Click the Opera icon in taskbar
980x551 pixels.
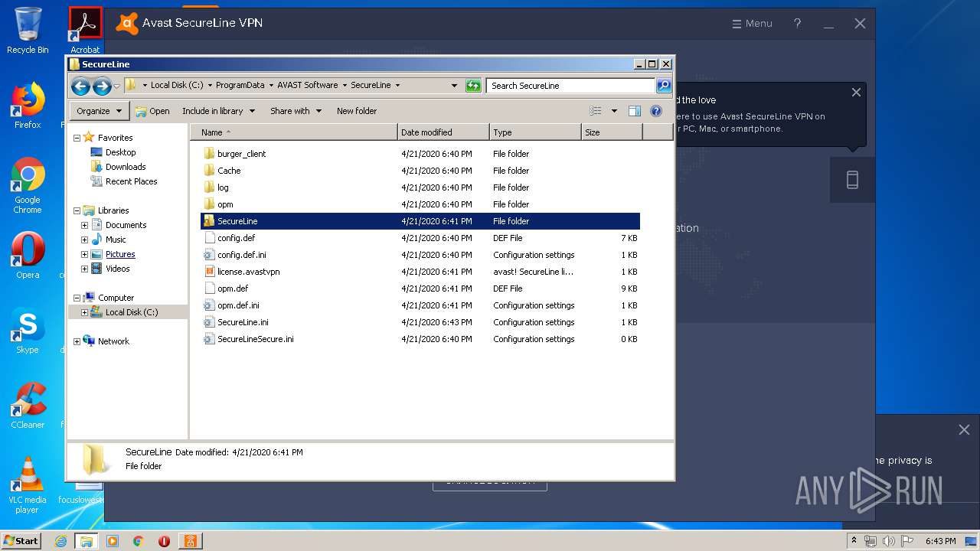(164, 541)
